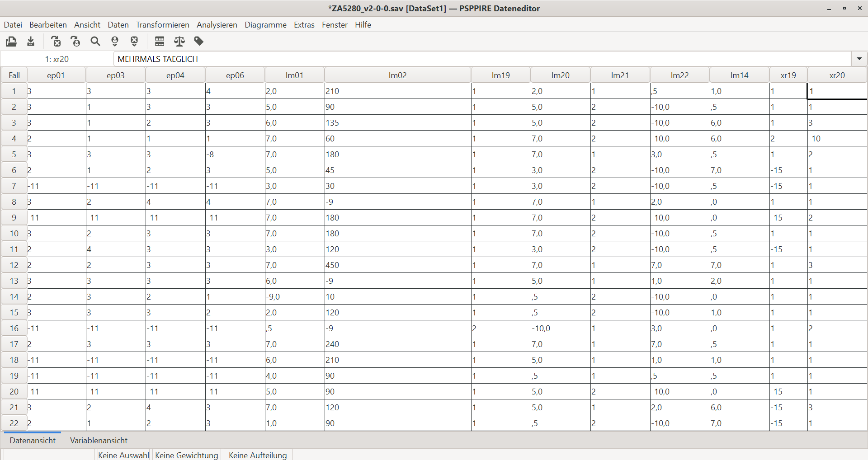Switch to the Variablenansicht tab
The width and height of the screenshot is (868, 460).
click(99, 441)
